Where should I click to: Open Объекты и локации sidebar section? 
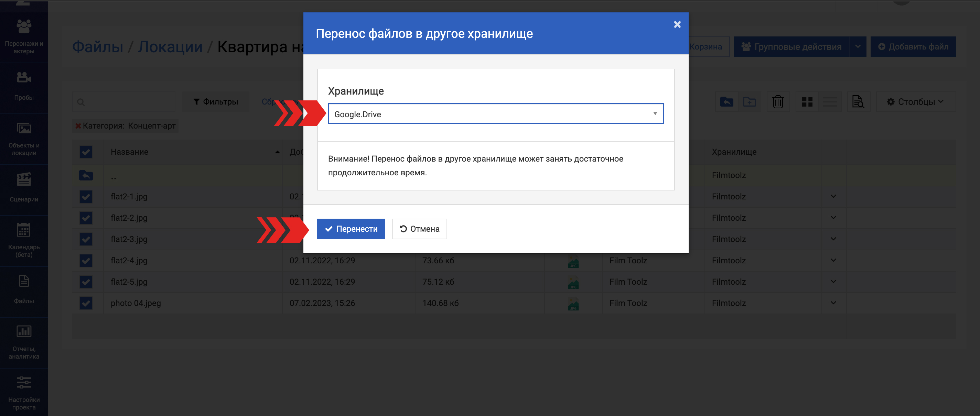coord(24,139)
